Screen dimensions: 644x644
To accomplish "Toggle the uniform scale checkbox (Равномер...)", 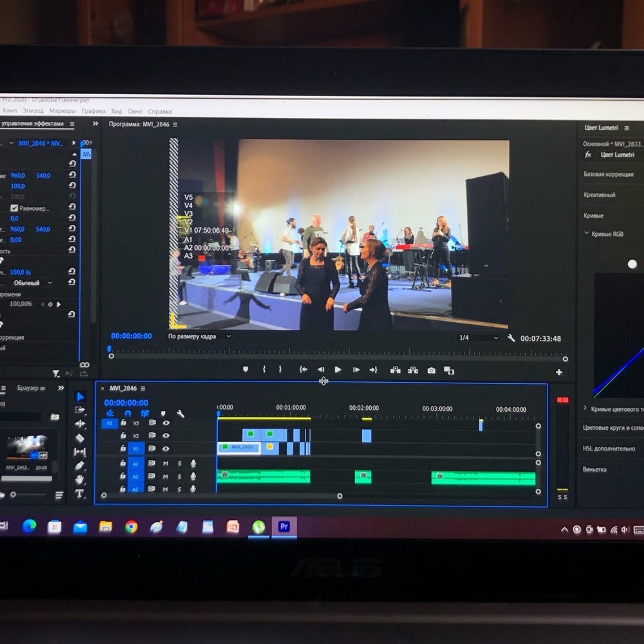I will pyautogui.click(x=14, y=208).
